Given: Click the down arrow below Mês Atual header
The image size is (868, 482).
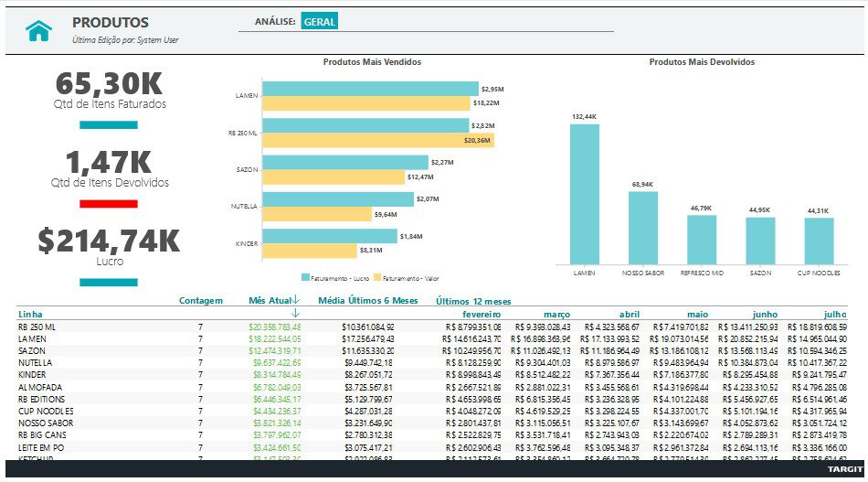Looking at the screenshot, I should point(296,314).
